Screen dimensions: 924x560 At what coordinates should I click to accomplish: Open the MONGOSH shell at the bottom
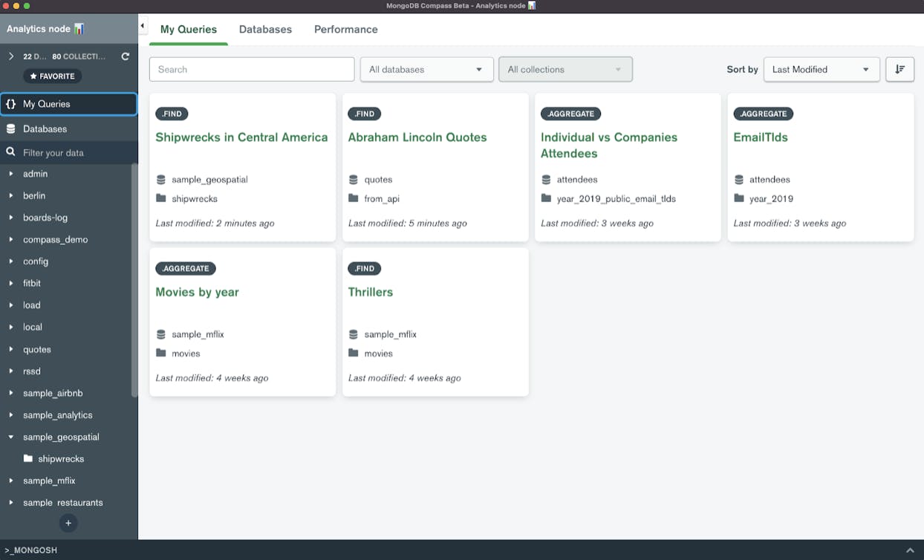pyautogui.click(x=30, y=550)
